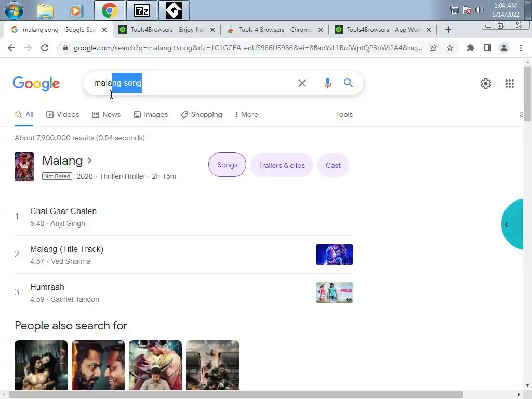Click the Songs chip
Viewport: 532px width, 399px height.
click(x=228, y=165)
